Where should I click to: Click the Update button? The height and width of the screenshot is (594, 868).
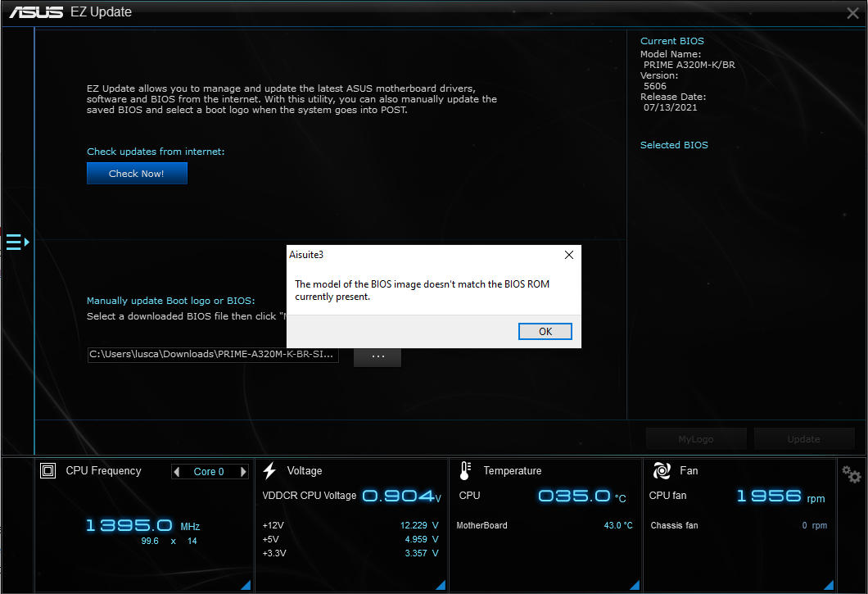click(x=804, y=439)
